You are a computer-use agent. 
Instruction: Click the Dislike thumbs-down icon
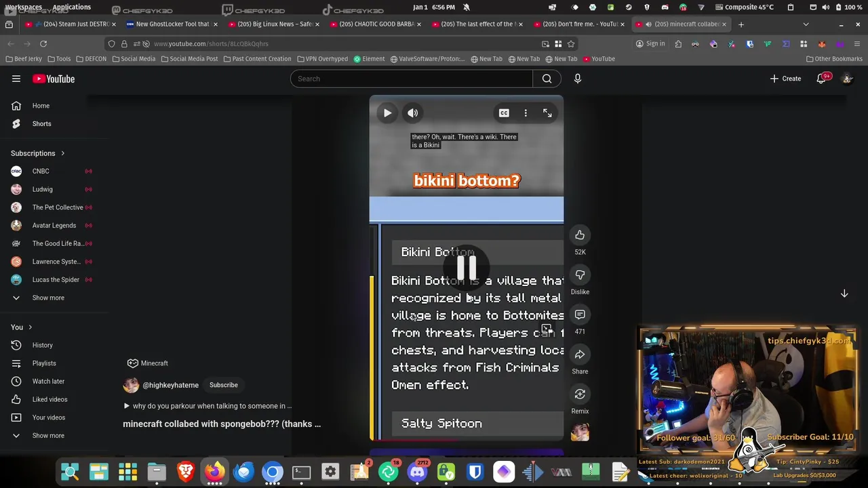[x=580, y=275]
